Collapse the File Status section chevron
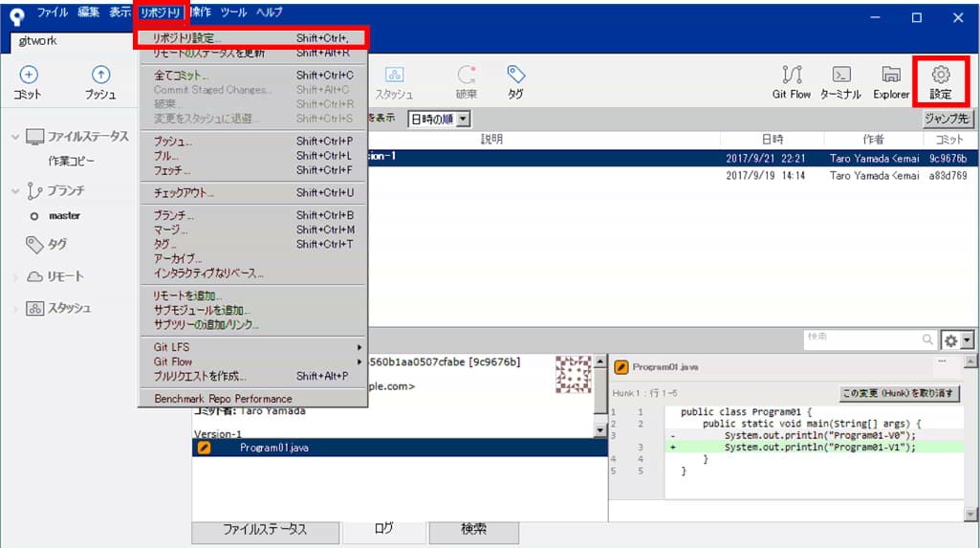 click(x=15, y=137)
